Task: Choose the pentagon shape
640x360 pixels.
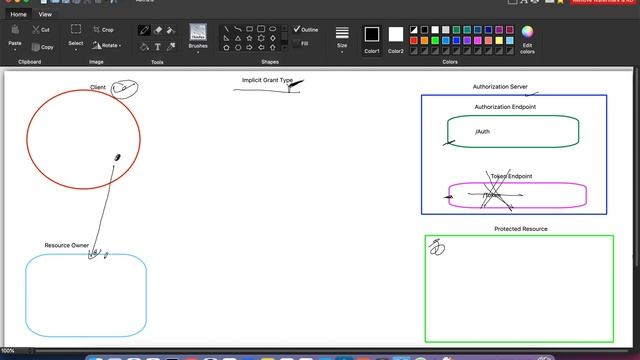Action: 227,47
